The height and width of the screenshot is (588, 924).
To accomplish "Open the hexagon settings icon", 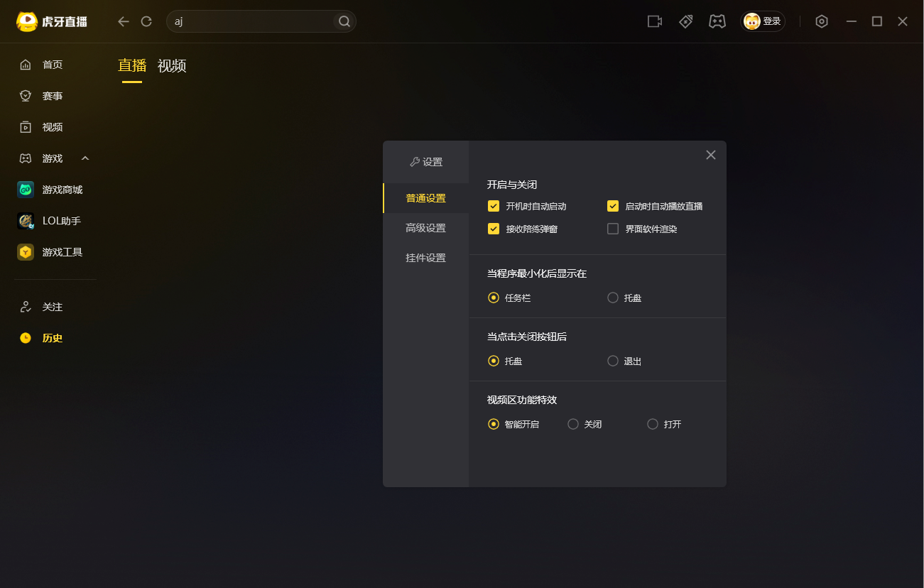I will [822, 21].
